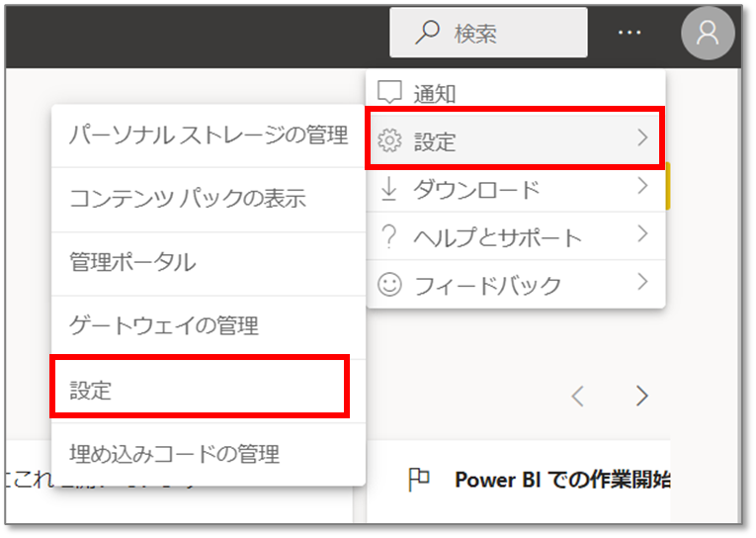Open the three-dots more options menu
Image resolution: width=756 pixels, height=538 pixels.
pyautogui.click(x=630, y=33)
